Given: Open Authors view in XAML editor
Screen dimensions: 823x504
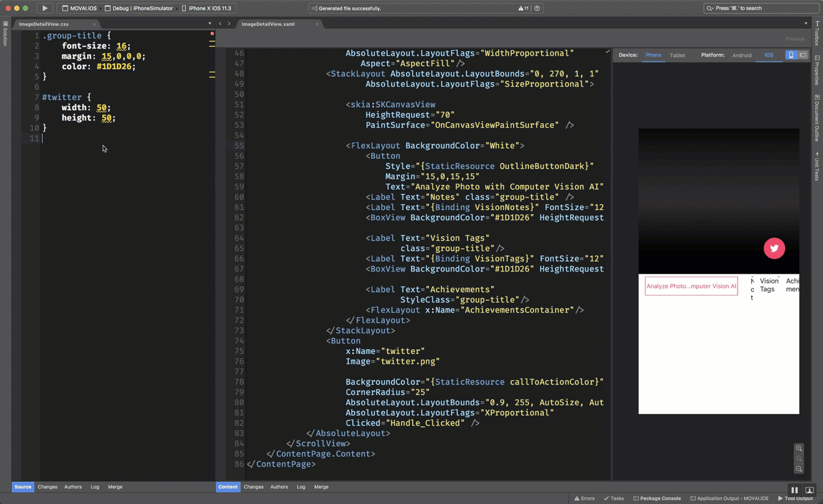Looking at the screenshot, I should point(279,487).
